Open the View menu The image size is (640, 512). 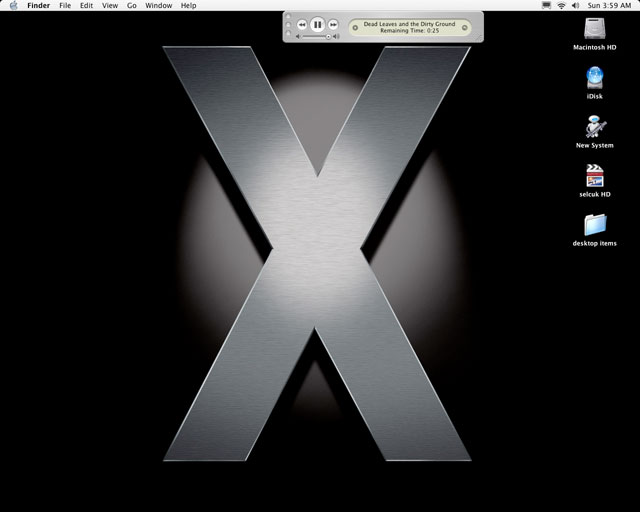pos(110,5)
